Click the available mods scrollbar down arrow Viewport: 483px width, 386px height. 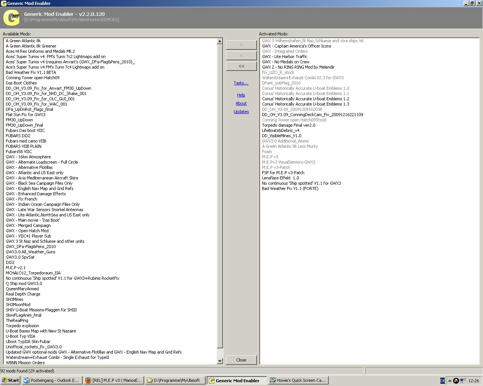pyautogui.click(x=220, y=361)
